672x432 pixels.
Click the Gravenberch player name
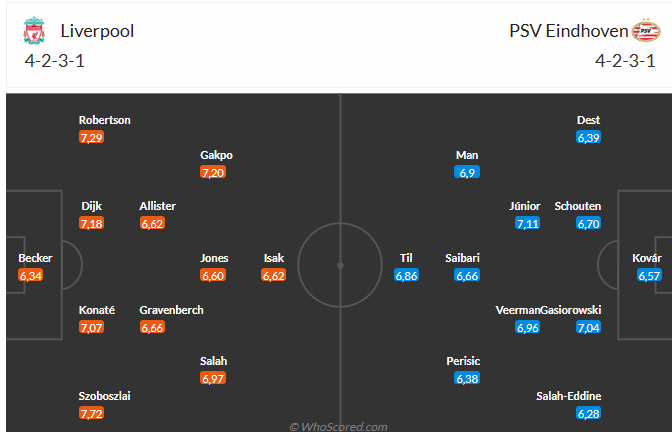(x=172, y=310)
